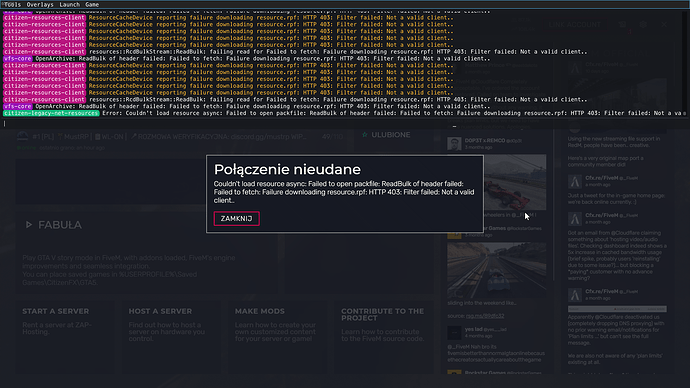Open the rqq.me source link
Screen dimensions: 690x388
pyautogui.click(x=485, y=316)
